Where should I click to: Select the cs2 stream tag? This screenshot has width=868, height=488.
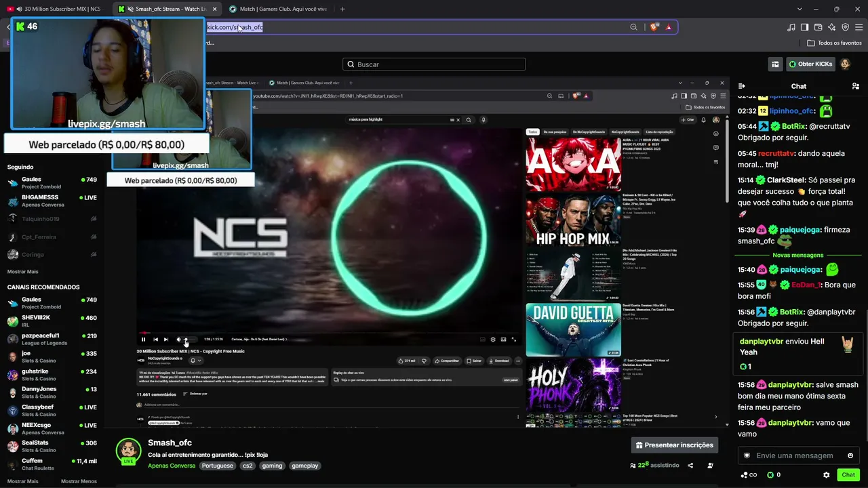tap(248, 466)
